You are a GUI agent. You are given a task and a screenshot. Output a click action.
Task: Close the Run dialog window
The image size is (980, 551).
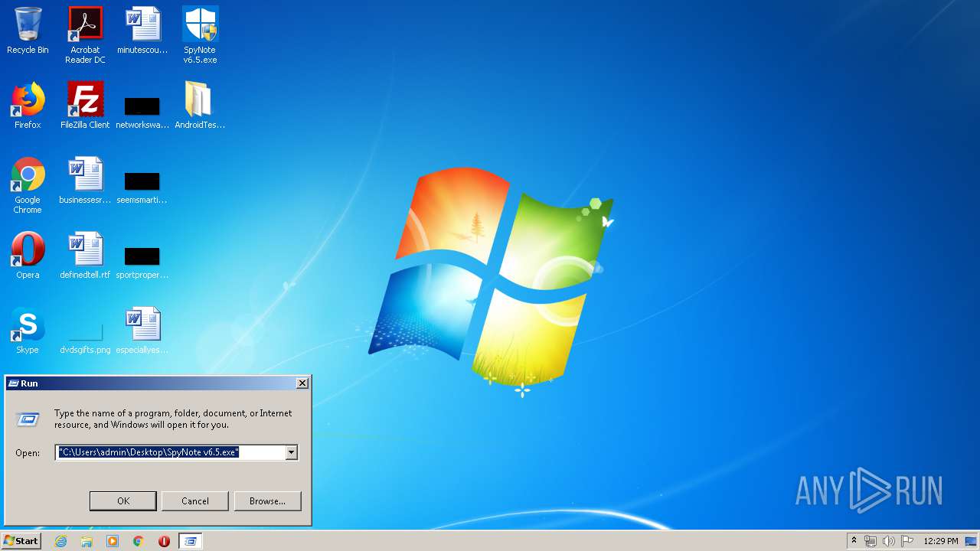[x=302, y=383]
